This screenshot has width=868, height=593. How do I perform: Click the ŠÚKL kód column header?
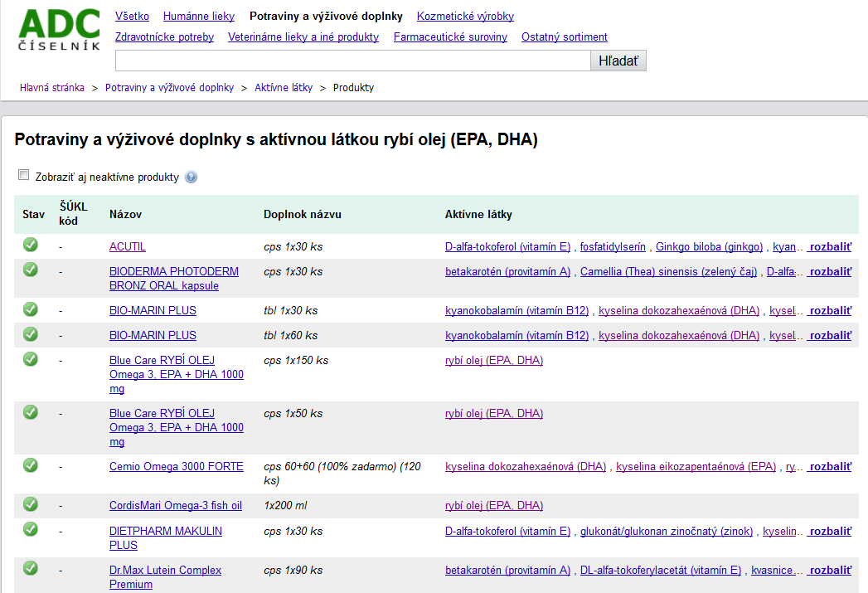pos(73,214)
